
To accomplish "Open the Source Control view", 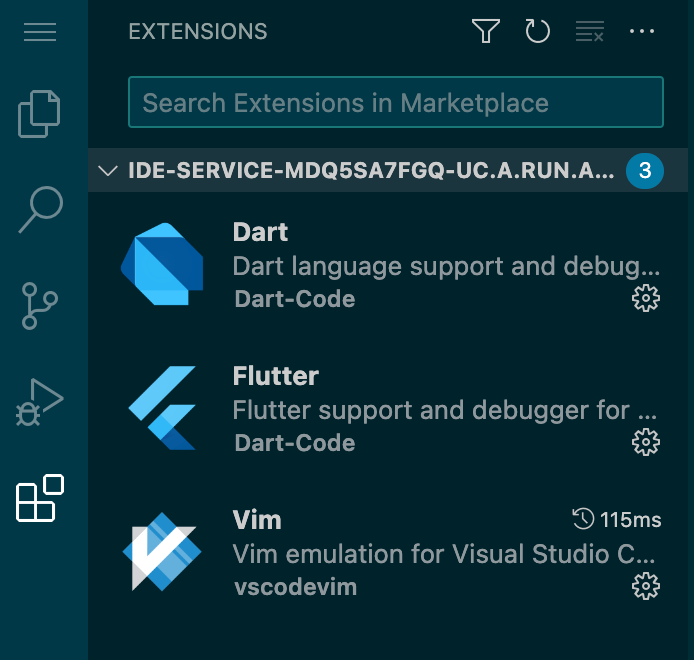I will pos(39,306).
